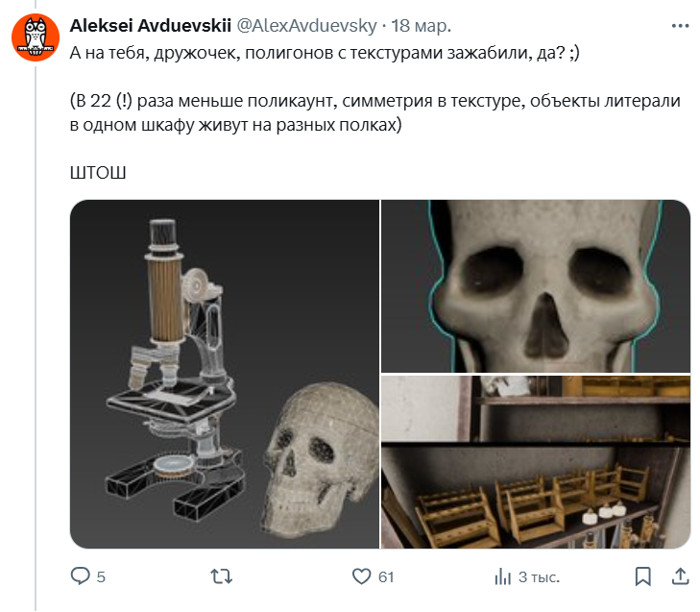Open the owl profile avatar
700x612 pixels.
click(x=36, y=37)
